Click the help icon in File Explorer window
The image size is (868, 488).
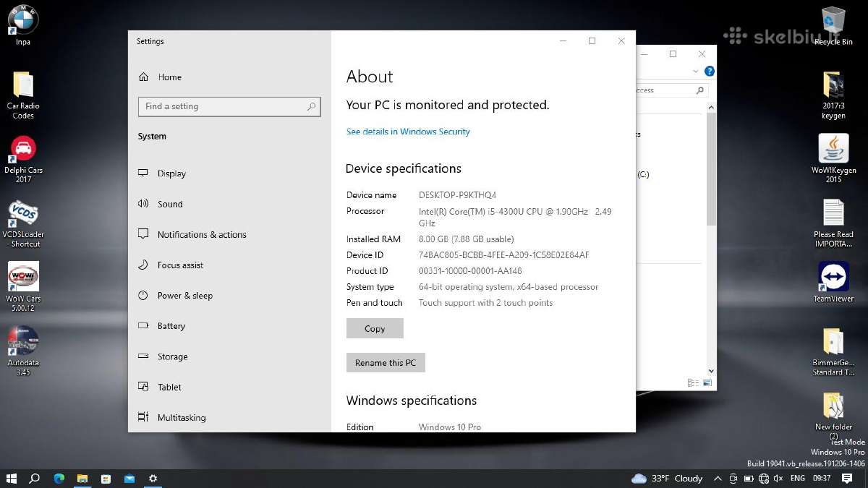[x=709, y=72]
